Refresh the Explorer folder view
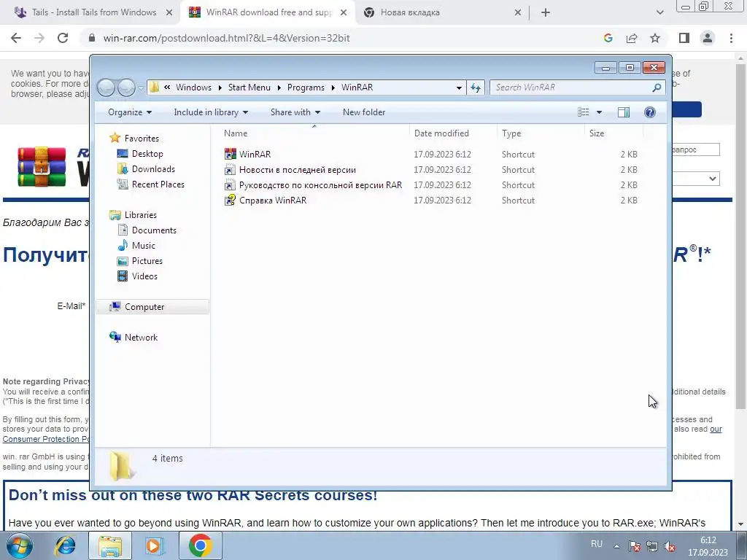 [x=476, y=87]
